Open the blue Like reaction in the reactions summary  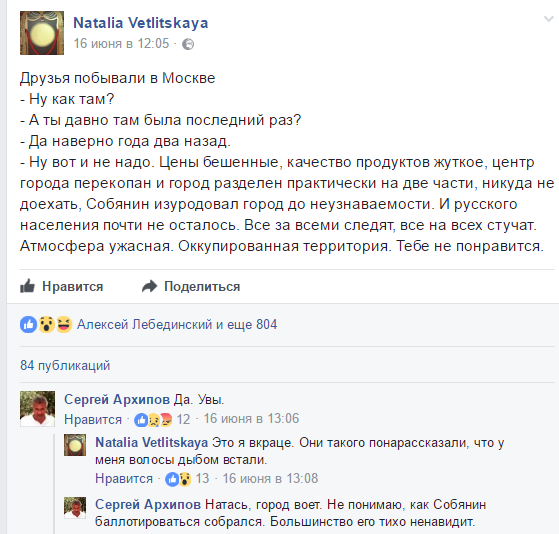coord(29,324)
